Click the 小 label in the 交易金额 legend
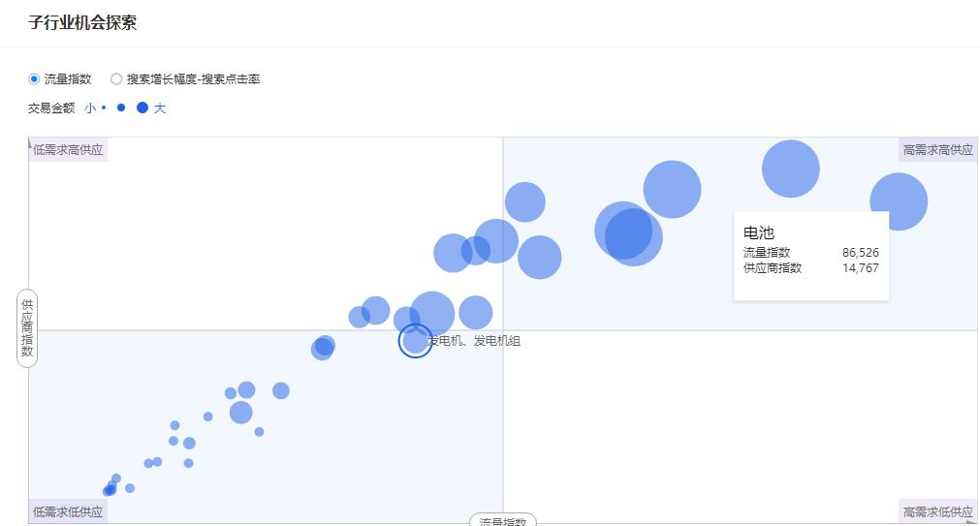This screenshot has width=980, height=526. click(x=90, y=108)
